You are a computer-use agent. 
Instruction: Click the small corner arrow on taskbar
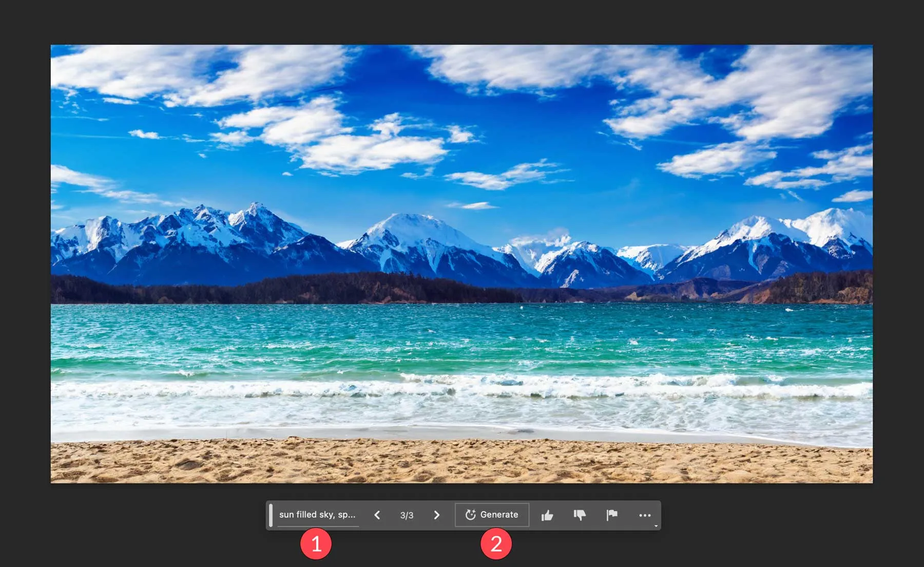656,526
